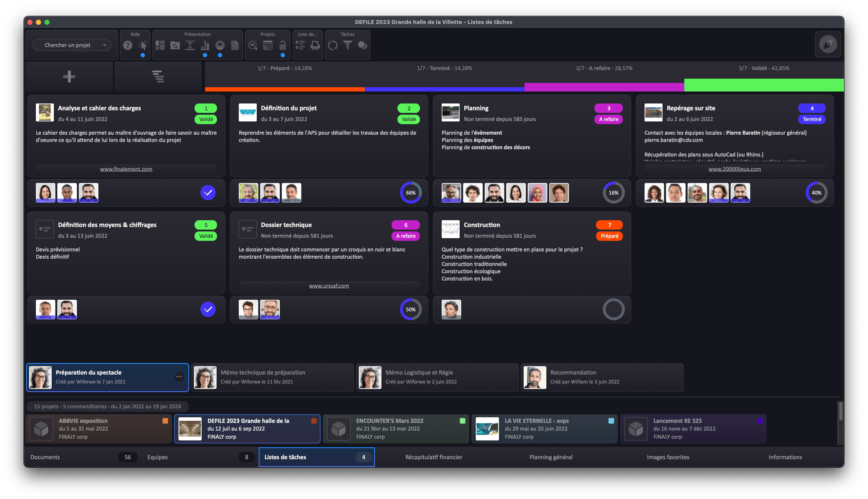Image resolution: width=868 pixels, height=499 pixels.
Task: Open the Récapitulatif financier tab
Action: point(434,457)
